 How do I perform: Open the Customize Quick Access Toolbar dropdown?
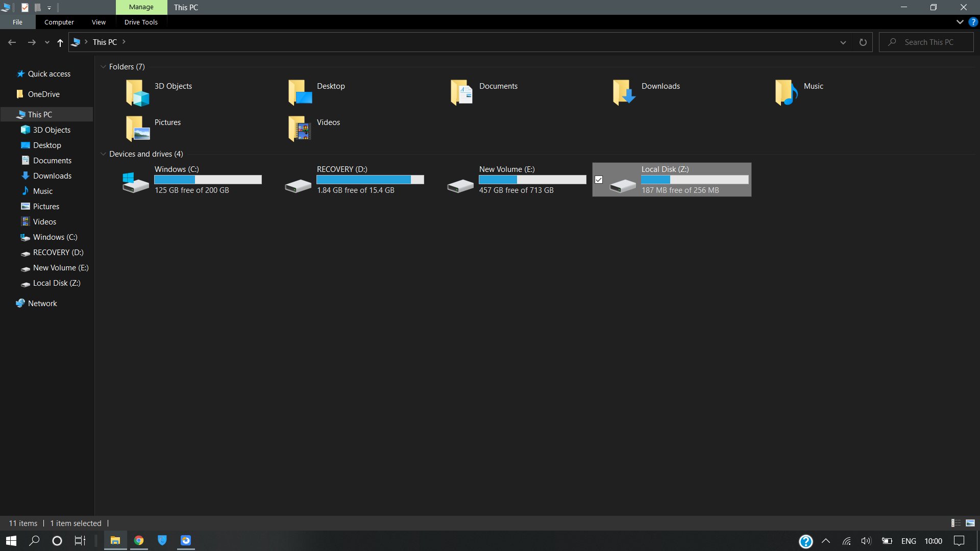click(50, 8)
